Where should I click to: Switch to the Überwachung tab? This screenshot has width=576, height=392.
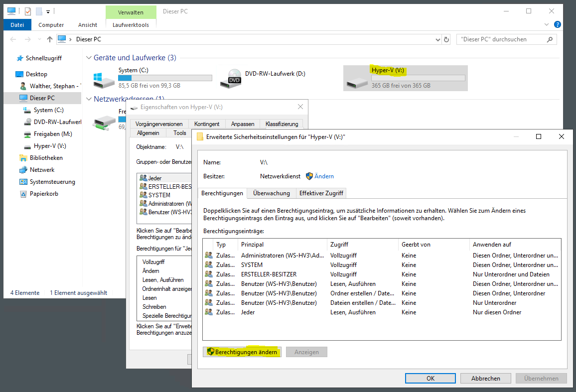pyautogui.click(x=271, y=193)
